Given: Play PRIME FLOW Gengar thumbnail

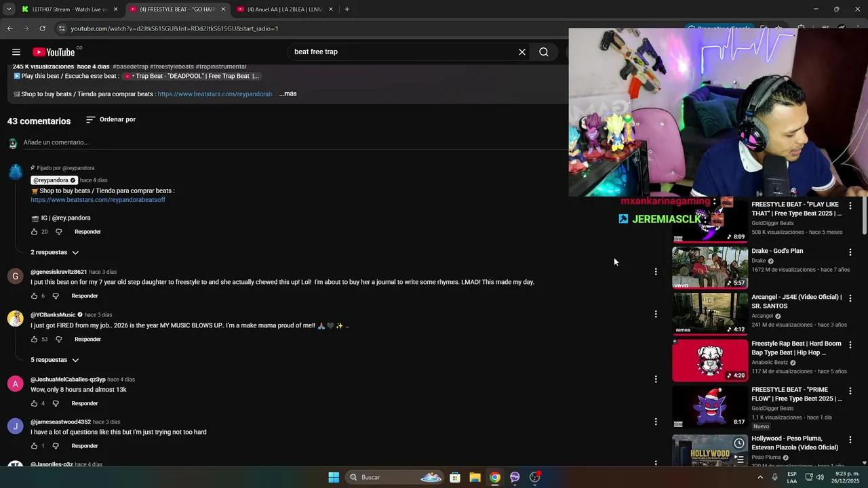Looking at the screenshot, I should pyautogui.click(x=710, y=407).
